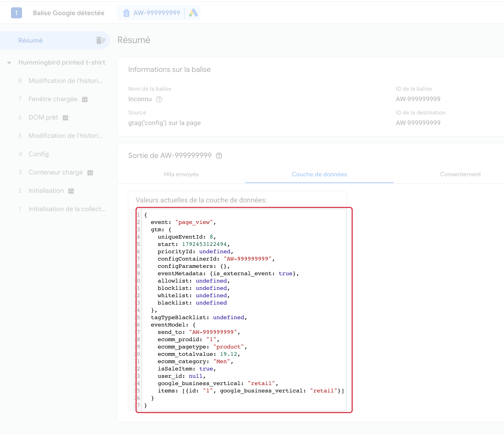Click the code icon next to Conteneur chargé
The image size is (504, 435).
(90, 173)
